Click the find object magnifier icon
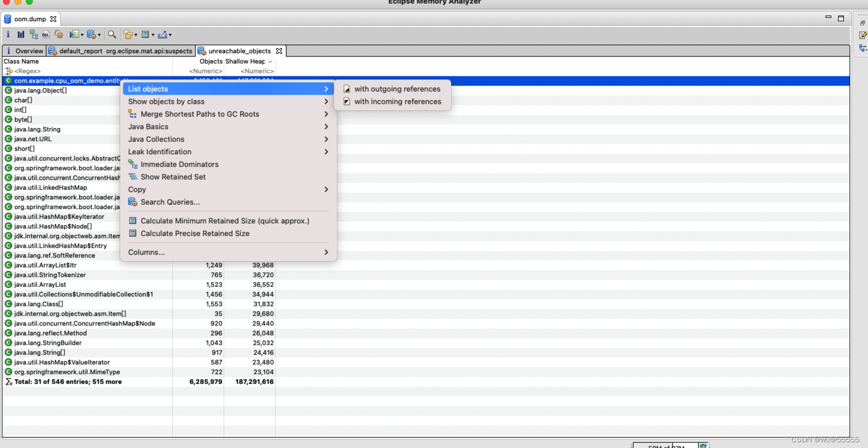Viewport: 868px width, 448px height. (x=112, y=34)
